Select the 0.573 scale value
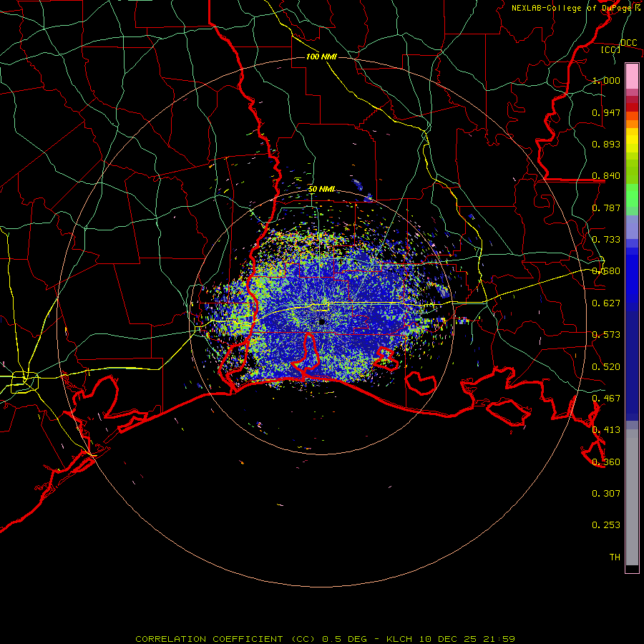 [x=606, y=335]
